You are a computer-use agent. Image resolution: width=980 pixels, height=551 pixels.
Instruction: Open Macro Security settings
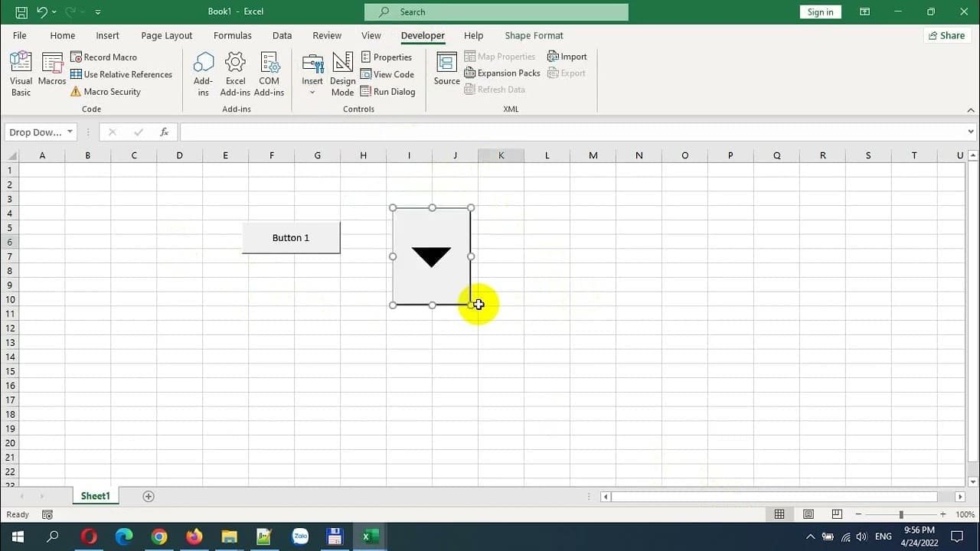[105, 92]
